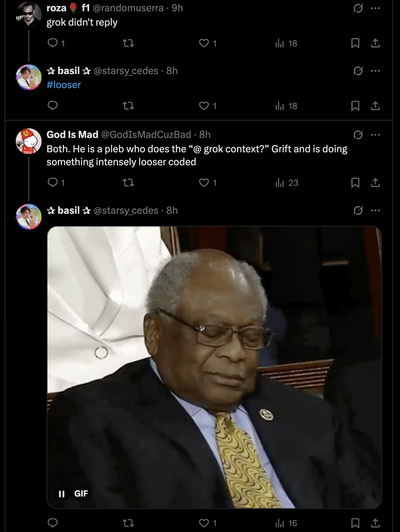Repost roza's "grok didn't reply" tweet

[x=128, y=43]
